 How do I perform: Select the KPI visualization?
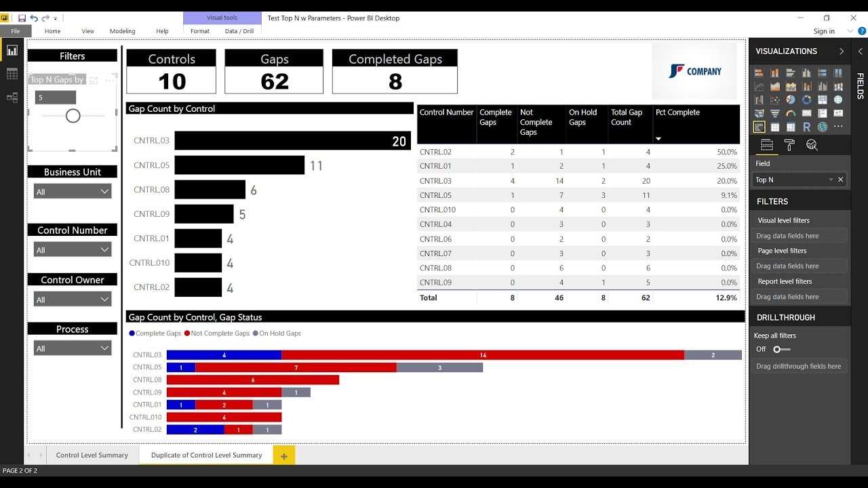click(838, 113)
